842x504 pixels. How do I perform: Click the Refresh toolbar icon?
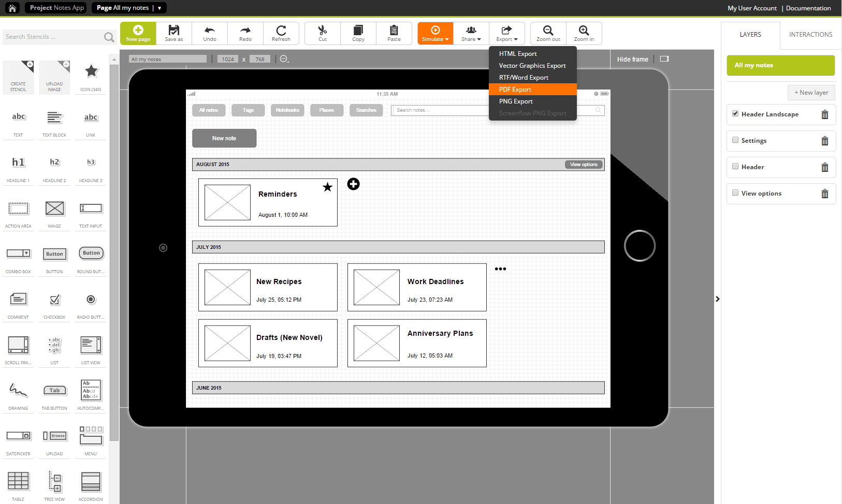pyautogui.click(x=281, y=32)
